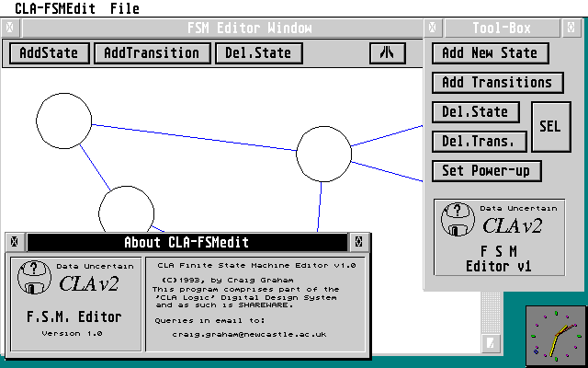
Task: Click the analog clock widget
Action: [554, 335]
